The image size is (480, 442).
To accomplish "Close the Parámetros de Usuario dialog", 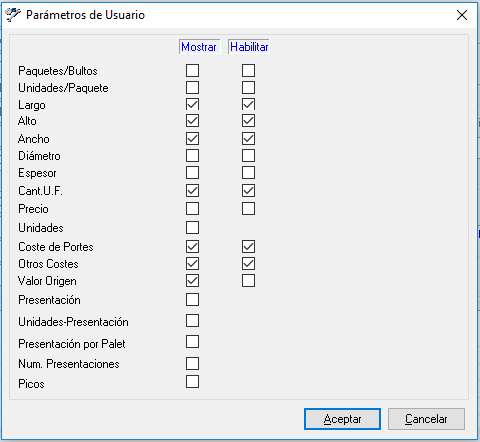I will pyautogui.click(x=462, y=15).
